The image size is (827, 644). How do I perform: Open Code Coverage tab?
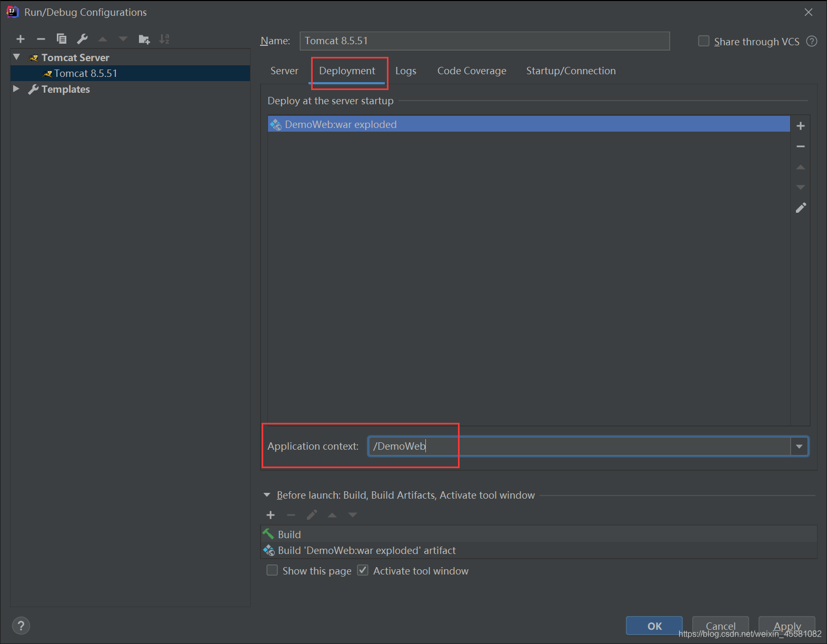click(472, 71)
